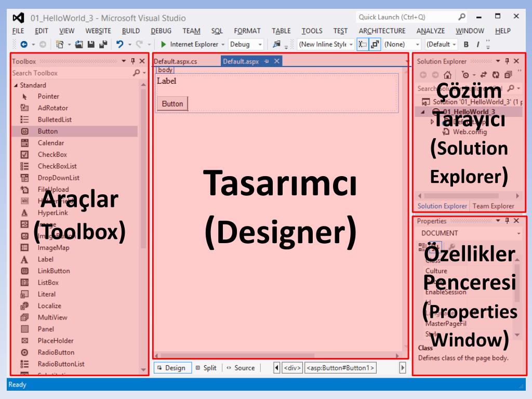Toggle pin on Default.aspx tab
The height and width of the screenshot is (399, 532).
coord(267,61)
